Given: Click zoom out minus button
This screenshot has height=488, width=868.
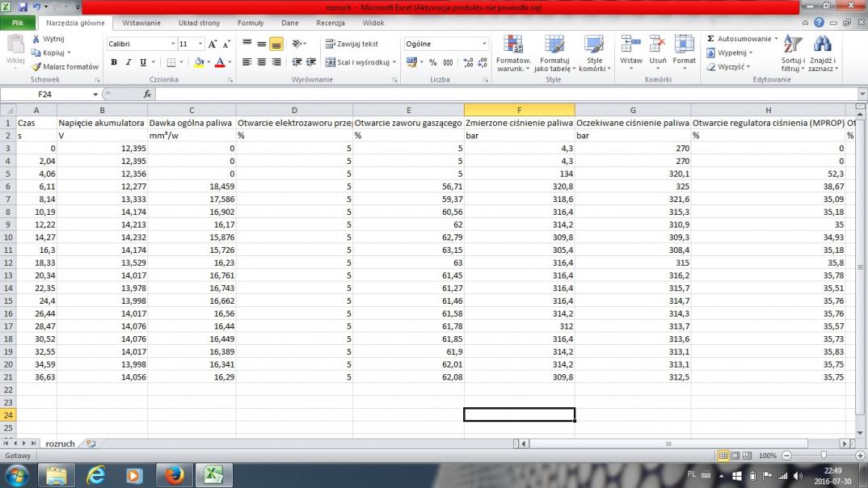Looking at the screenshot, I should point(786,456).
